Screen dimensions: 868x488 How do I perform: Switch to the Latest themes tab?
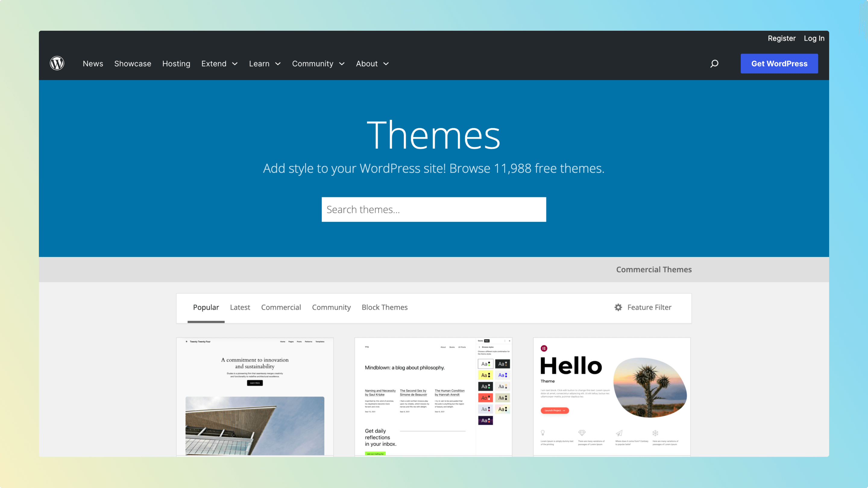240,307
